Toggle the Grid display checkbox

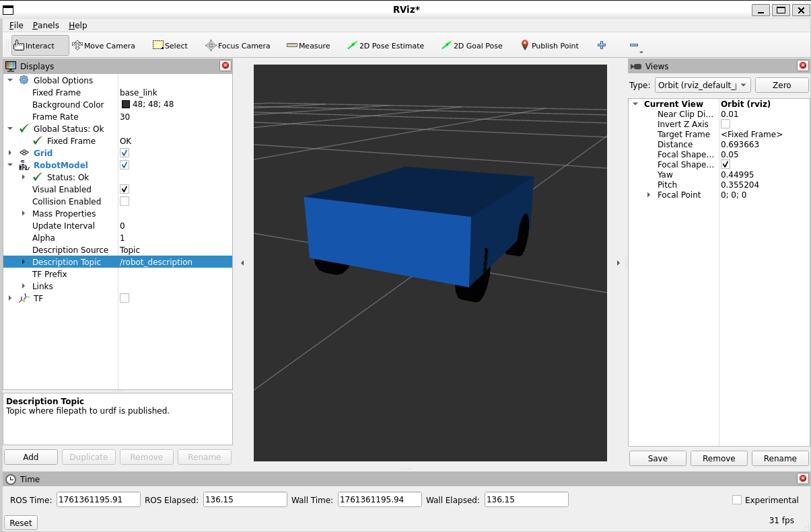[x=125, y=153]
